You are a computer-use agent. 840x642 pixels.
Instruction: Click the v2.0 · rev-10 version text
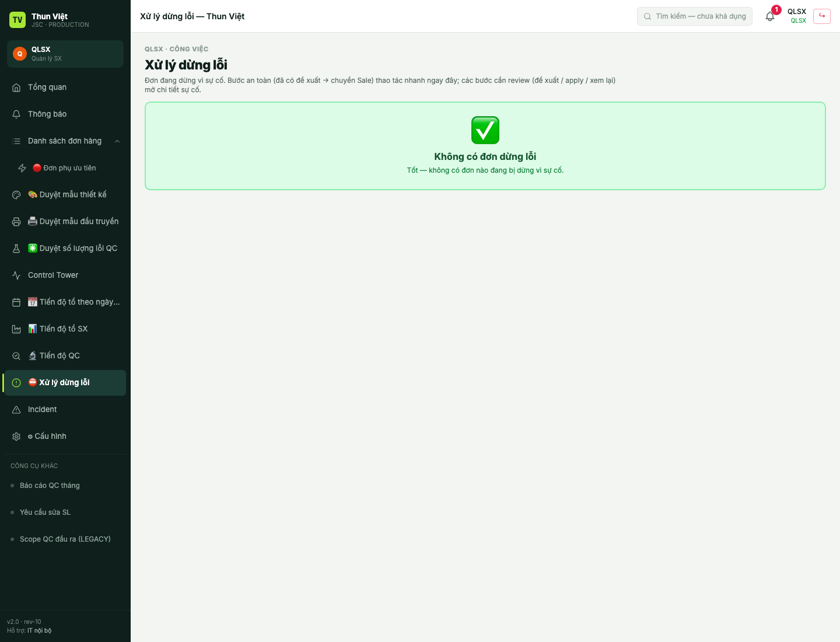(x=24, y=622)
